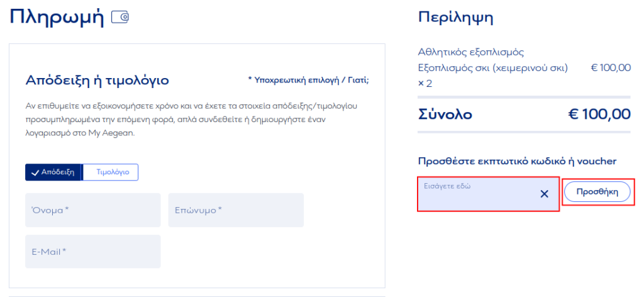Click the bold € 100,00 total amount
The width and height of the screenshot is (644, 297).
pos(599,115)
